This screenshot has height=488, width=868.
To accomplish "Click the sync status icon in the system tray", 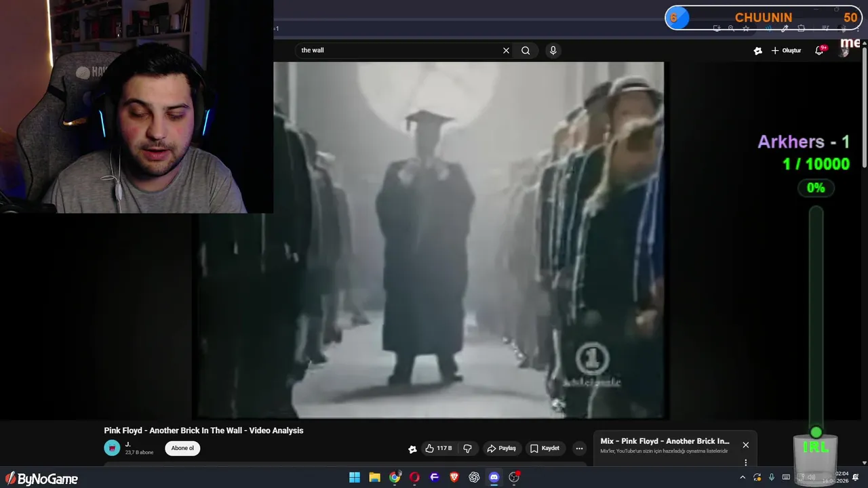I will coord(757,477).
